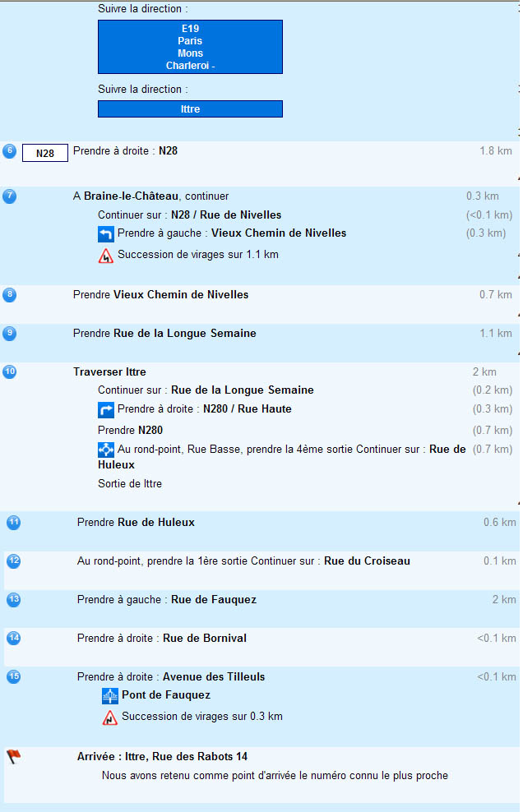
Task: Click warning triangle for virages sur 0.3 km
Action: click(110, 717)
